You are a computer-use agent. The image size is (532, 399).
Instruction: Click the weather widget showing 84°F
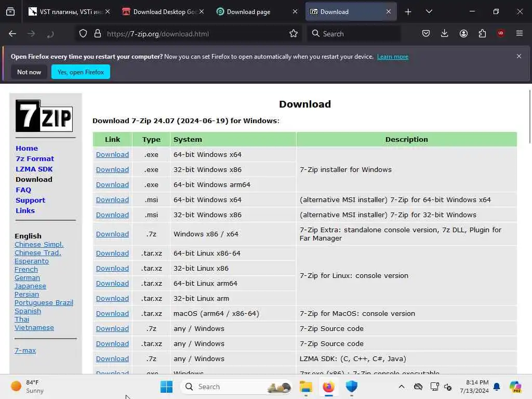[x=27, y=387]
